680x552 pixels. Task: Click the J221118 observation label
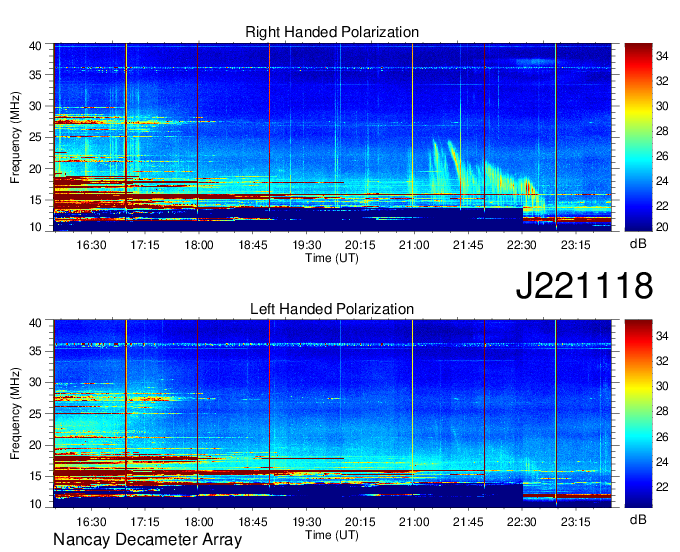click(584, 286)
